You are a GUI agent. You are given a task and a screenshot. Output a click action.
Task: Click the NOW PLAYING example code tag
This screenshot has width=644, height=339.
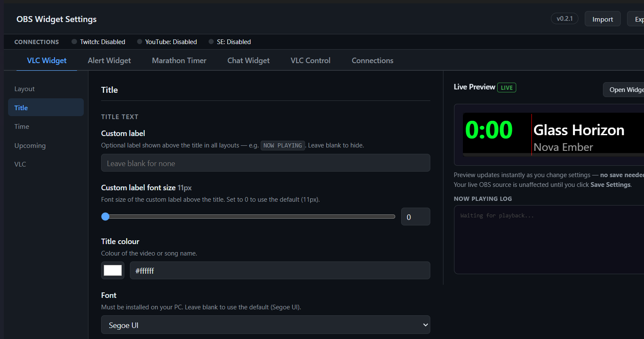click(283, 145)
